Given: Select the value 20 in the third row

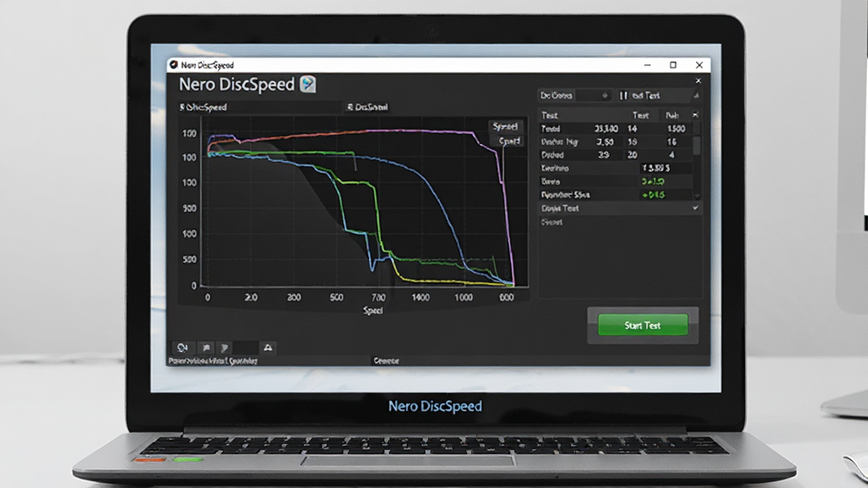Looking at the screenshot, I should (x=632, y=155).
